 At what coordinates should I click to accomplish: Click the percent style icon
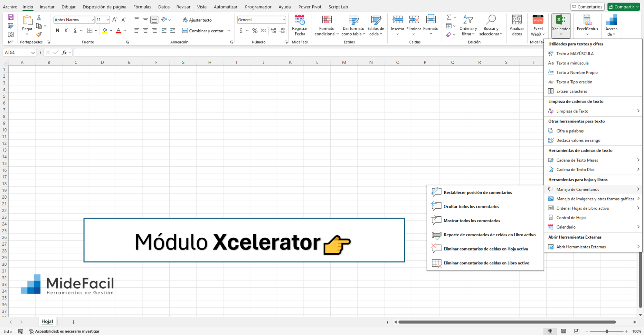coord(255,31)
